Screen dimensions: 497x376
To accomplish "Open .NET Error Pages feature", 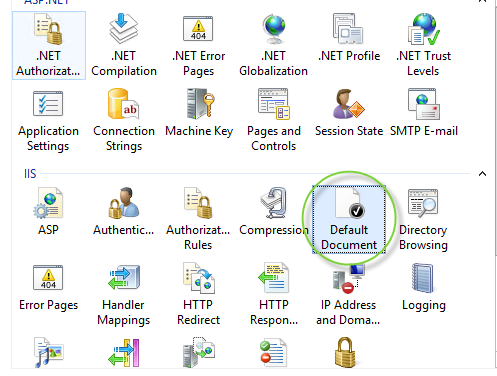I will [x=198, y=46].
